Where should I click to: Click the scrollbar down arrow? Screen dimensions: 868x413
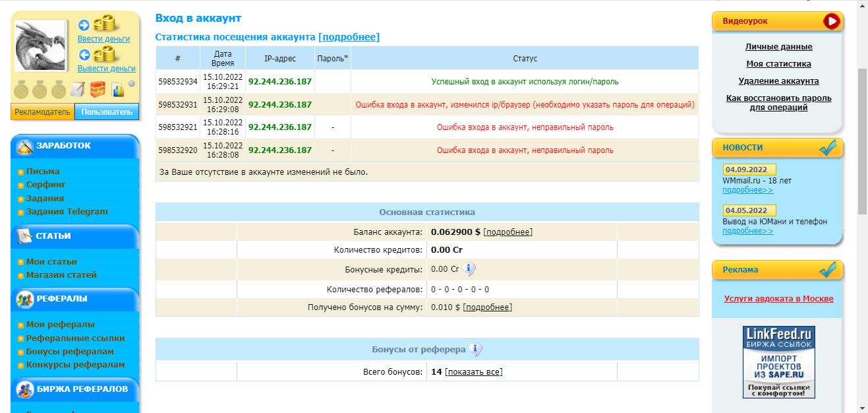click(x=862, y=407)
